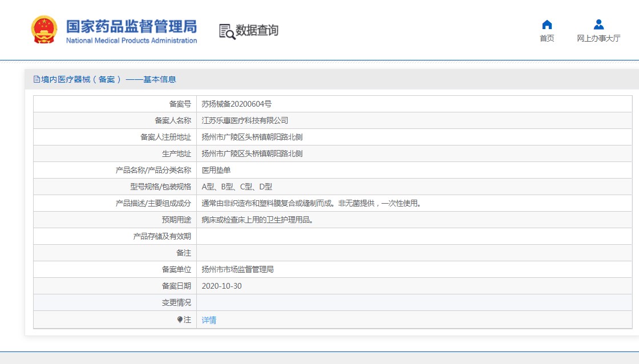
Task: Click the 备案单位 label
Action: (176, 269)
